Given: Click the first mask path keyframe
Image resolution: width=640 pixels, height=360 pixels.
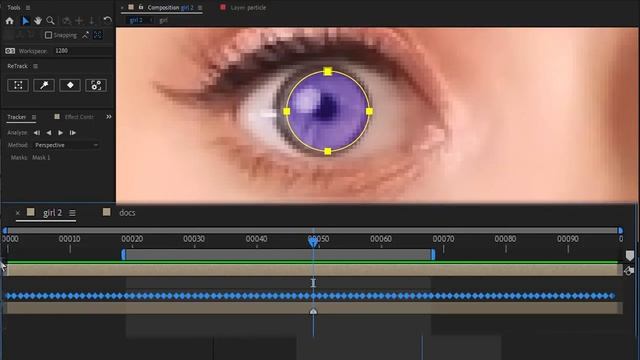Looking at the screenshot, I should [x=9, y=296].
